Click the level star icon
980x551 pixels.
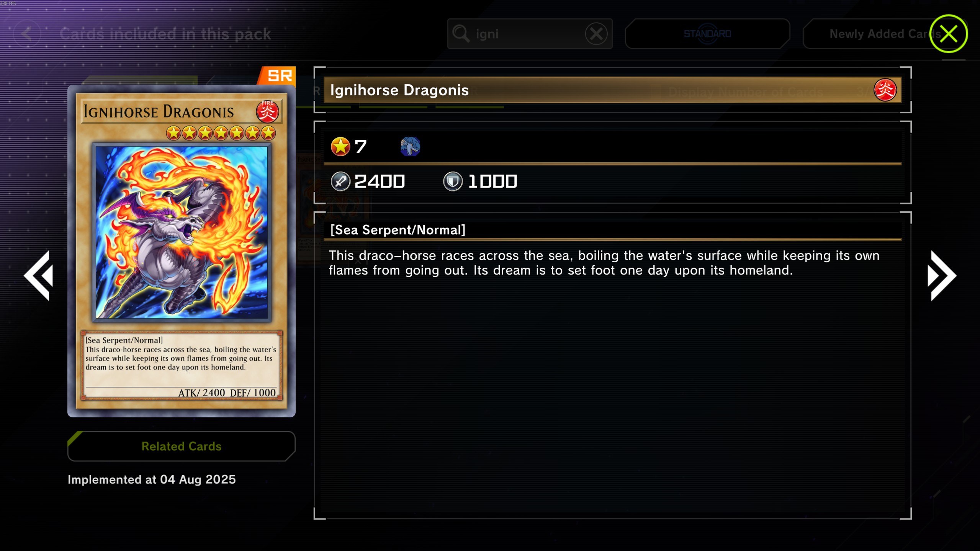(x=340, y=147)
